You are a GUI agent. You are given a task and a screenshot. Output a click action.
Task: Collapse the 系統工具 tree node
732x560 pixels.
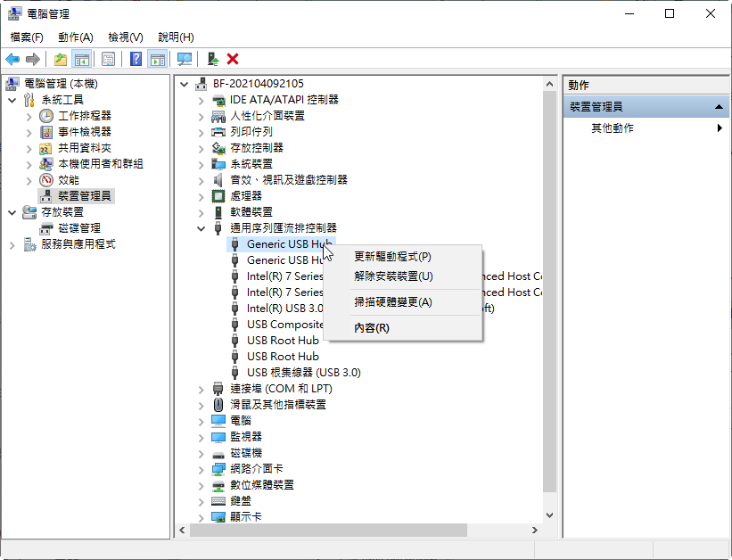pyautogui.click(x=12, y=100)
